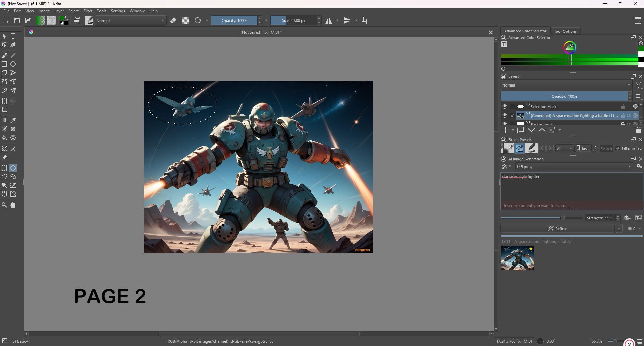Open the brush blending mode dropdown
This screenshot has height=346, width=644.
point(130,20)
